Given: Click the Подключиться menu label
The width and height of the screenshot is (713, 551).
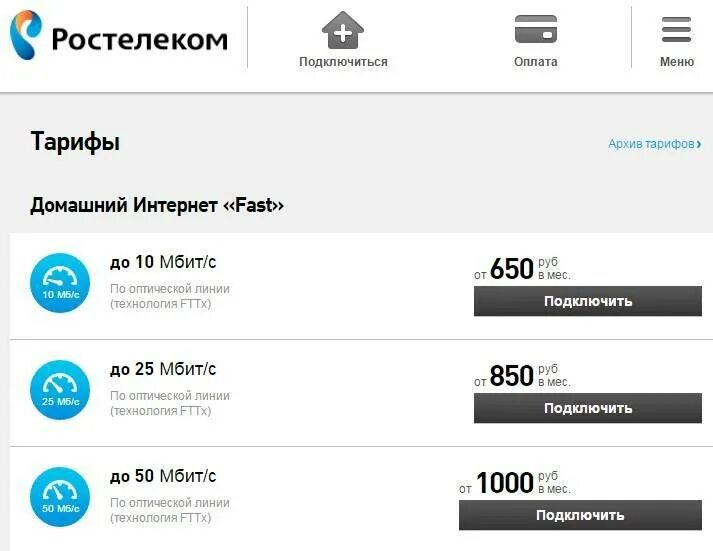Looking at the screenshot, I should click(x=343, y=62).
